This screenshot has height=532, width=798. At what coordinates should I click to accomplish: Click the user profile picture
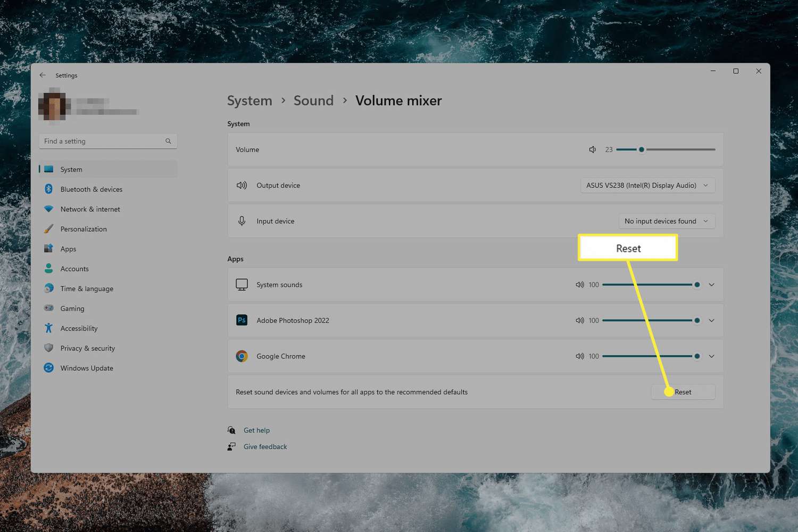54,105
